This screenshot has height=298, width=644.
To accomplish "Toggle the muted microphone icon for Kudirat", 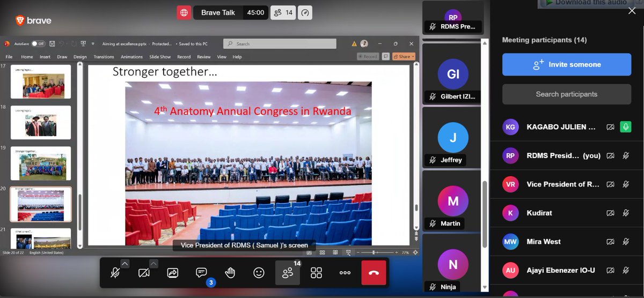I will [x=625, y=213].
